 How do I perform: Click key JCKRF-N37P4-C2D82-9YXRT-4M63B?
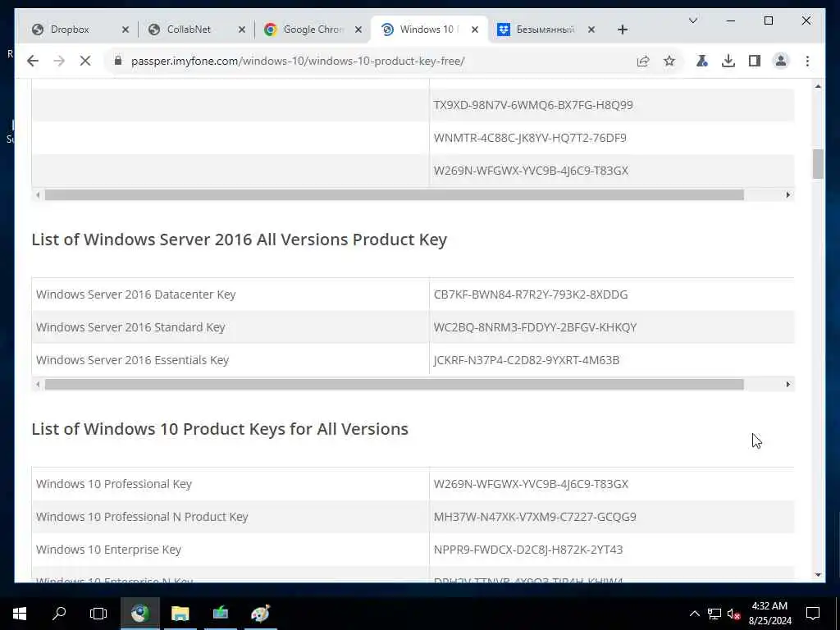pyautogui.click(x=527, y=360)
